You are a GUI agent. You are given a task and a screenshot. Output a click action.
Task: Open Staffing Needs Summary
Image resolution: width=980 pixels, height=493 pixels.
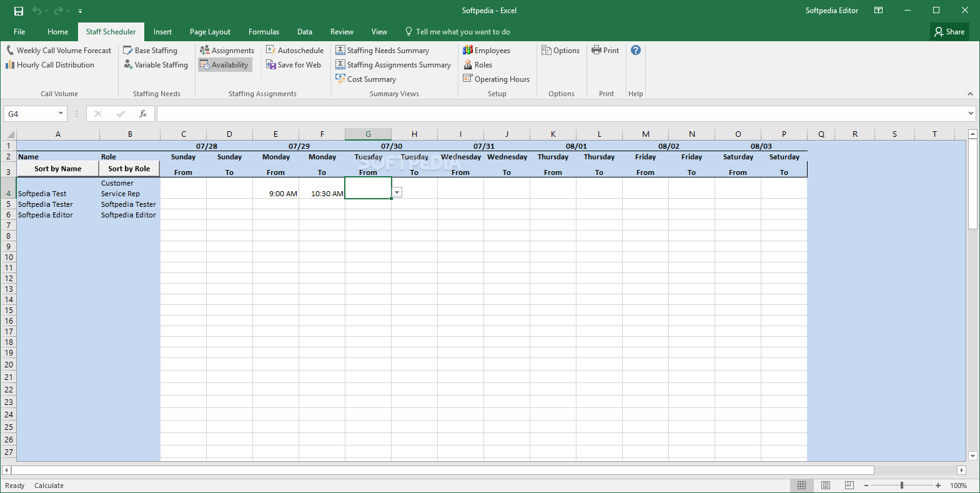click(382, 51)
